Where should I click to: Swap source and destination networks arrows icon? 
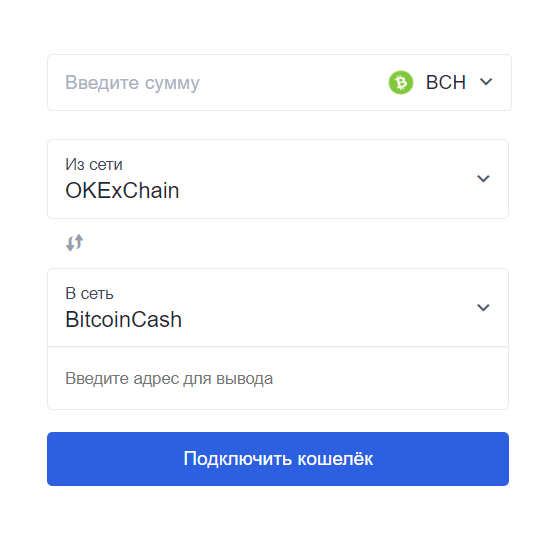click(75, 243)
